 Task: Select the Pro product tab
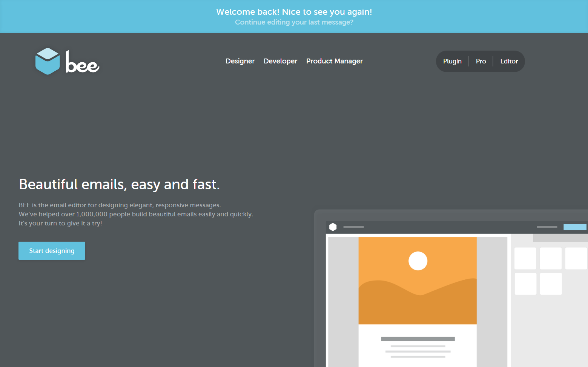(481, 61)
